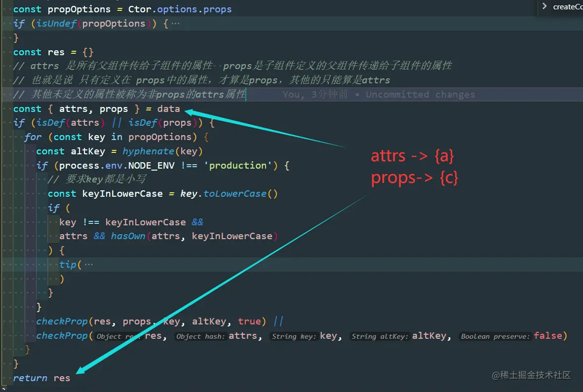Click the comment starting '// 也就是说'
This screenshot has height=392, width=583.
(201, 80)
